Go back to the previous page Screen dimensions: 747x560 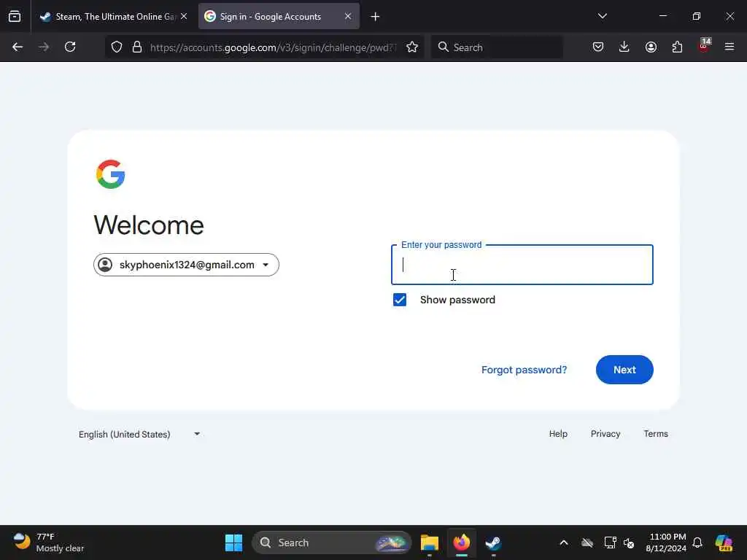18,47
